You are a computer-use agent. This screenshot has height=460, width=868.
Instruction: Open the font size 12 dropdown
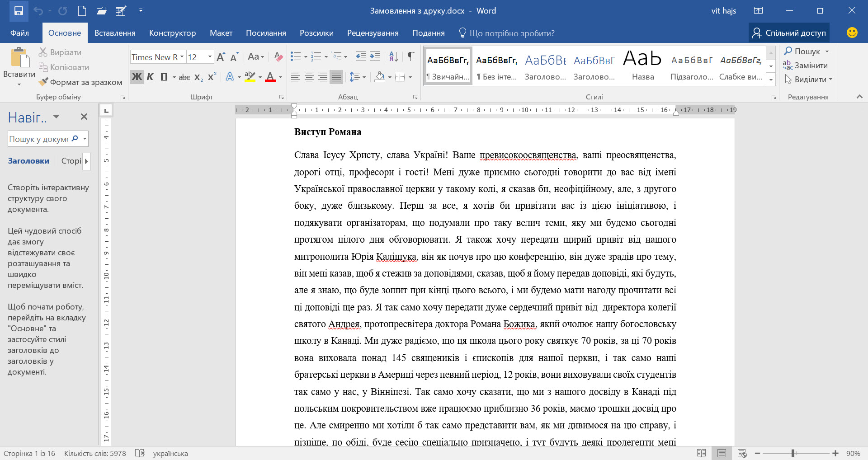pos(200,57)
